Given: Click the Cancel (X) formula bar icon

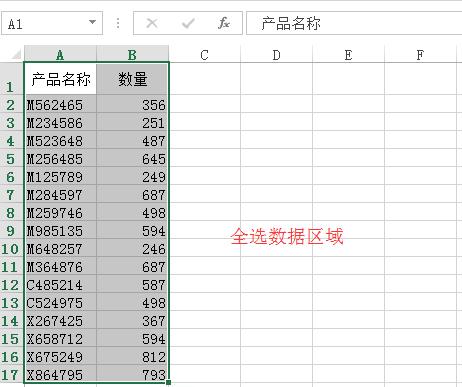Looking at the screenshot, I should 152,23.
